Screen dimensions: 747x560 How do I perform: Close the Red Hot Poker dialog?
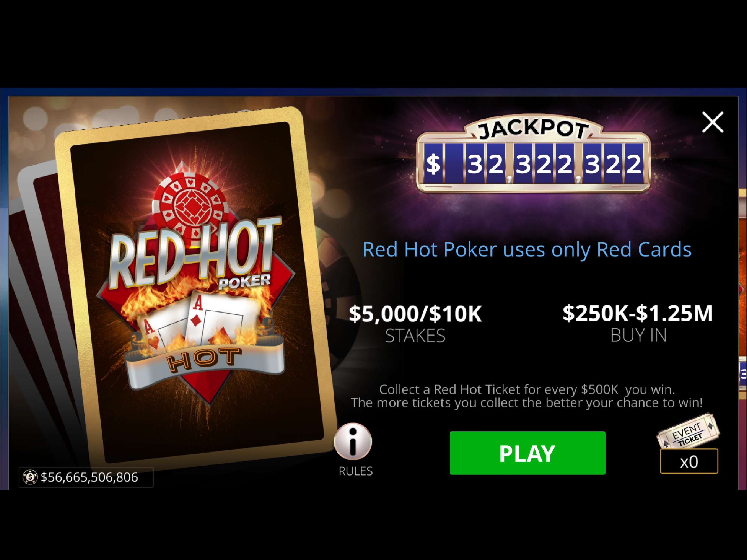point(713,122)
